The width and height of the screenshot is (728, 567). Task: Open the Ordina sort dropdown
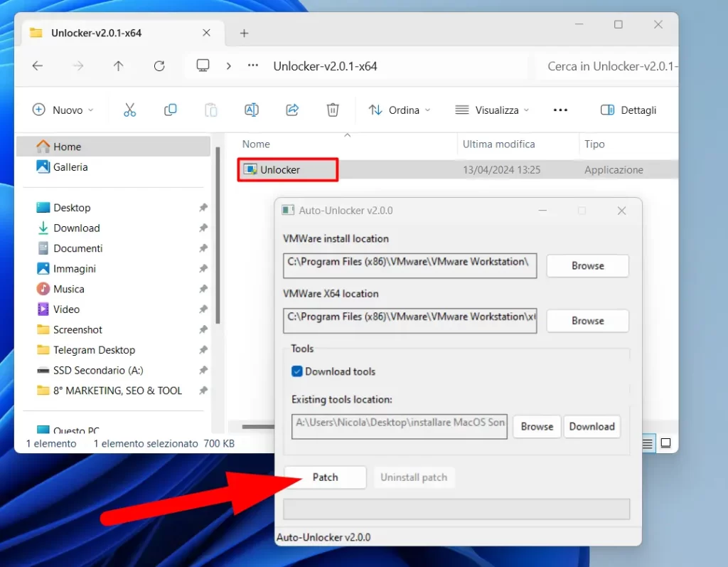(400, 110)
